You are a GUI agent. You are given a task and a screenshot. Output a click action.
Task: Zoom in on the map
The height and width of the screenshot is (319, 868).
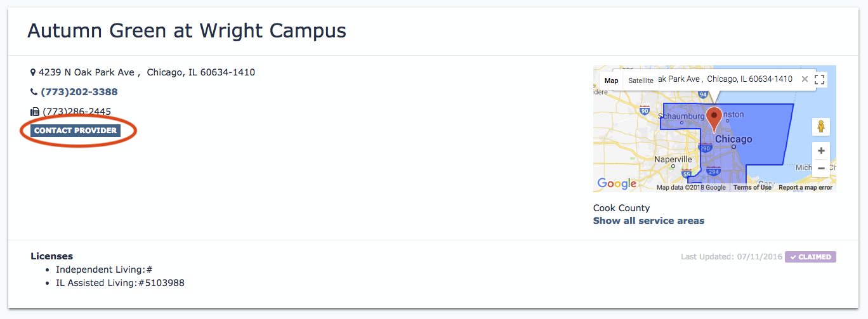[x=821, y=151]
